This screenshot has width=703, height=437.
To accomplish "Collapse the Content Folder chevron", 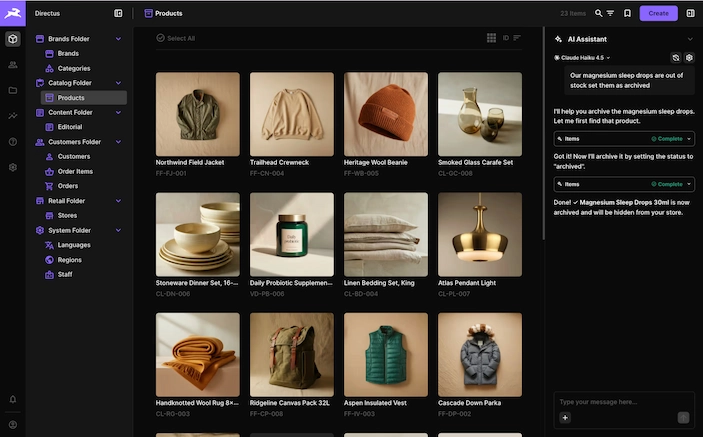I will click(118, 112).
